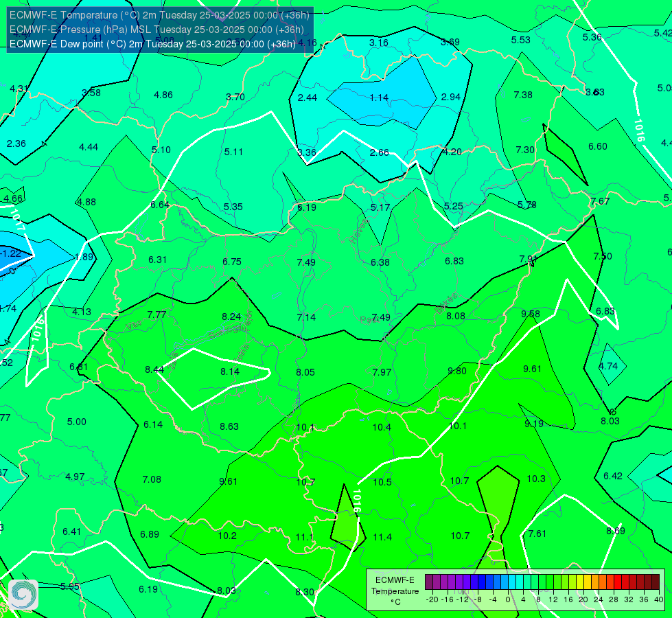672x618 pixels.
Task: Click the temperature value 3.70
Action: [x=235, y=97]
